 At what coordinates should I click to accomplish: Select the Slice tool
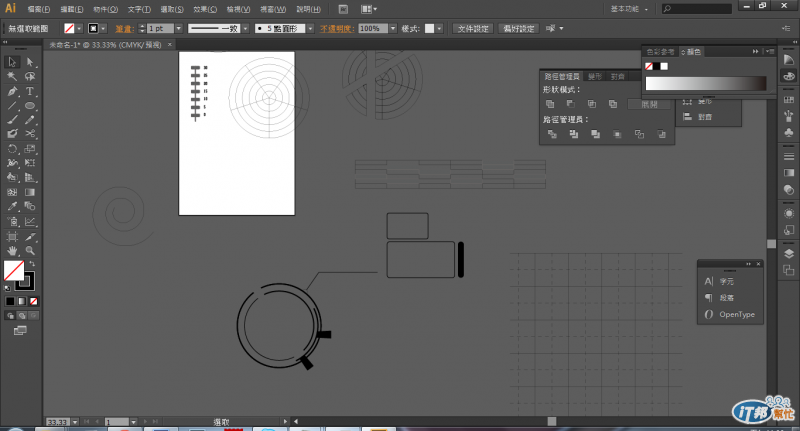pyautogui.click(x=30, y=237)
